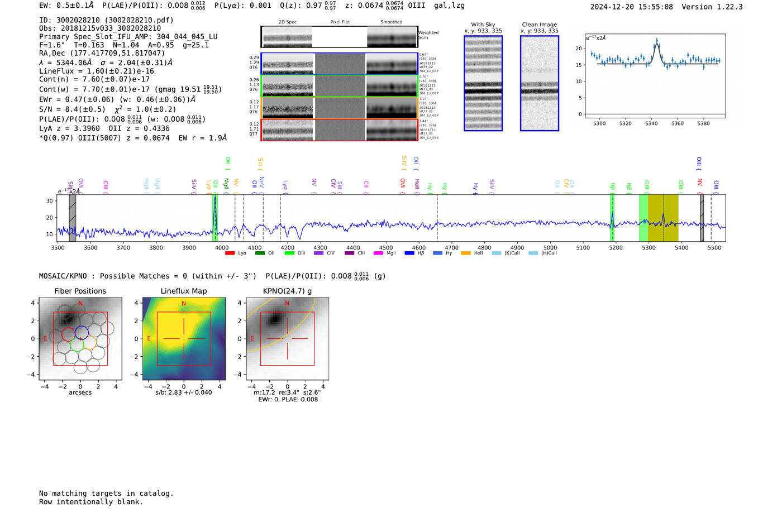Viewport: 782px width, 532px height.
Task: Open the Lineflux Map panel
Action: (184, 339)
